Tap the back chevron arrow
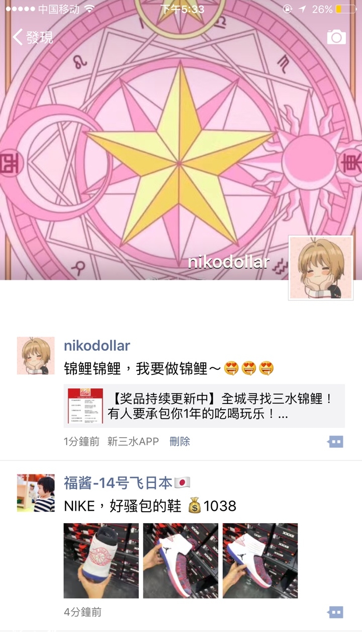362x644 pixels. coord(18,37)
